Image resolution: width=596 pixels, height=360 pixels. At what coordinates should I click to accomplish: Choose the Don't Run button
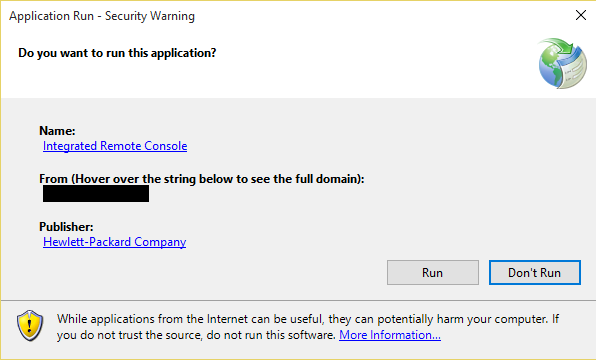click(534, 273)
